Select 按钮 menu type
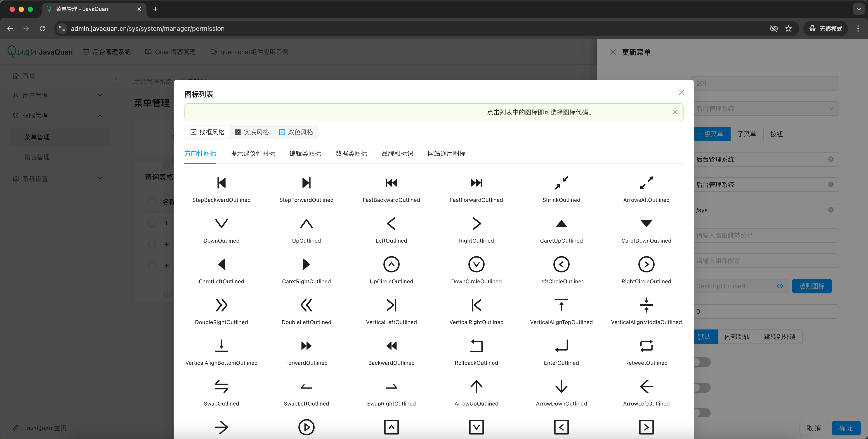Viewport: 868px width, 439px height. point(777,134)
